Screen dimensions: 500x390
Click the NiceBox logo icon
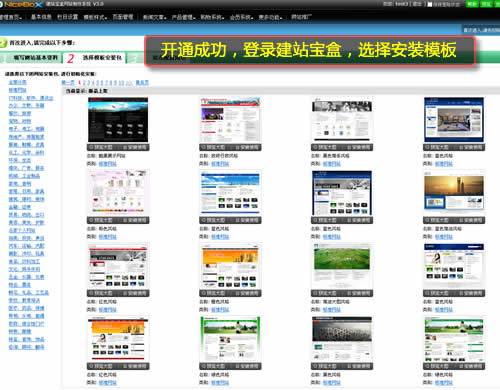coord(2,4)
